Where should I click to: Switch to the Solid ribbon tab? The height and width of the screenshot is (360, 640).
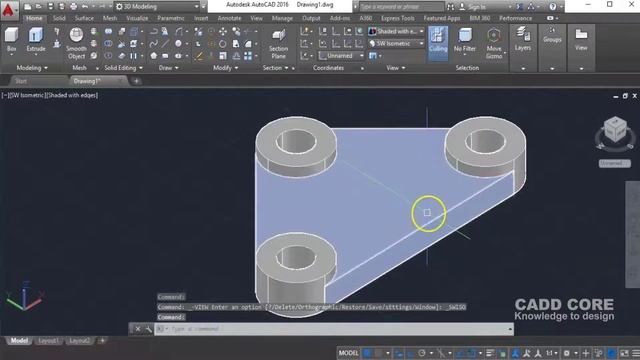tap(59, 18)
